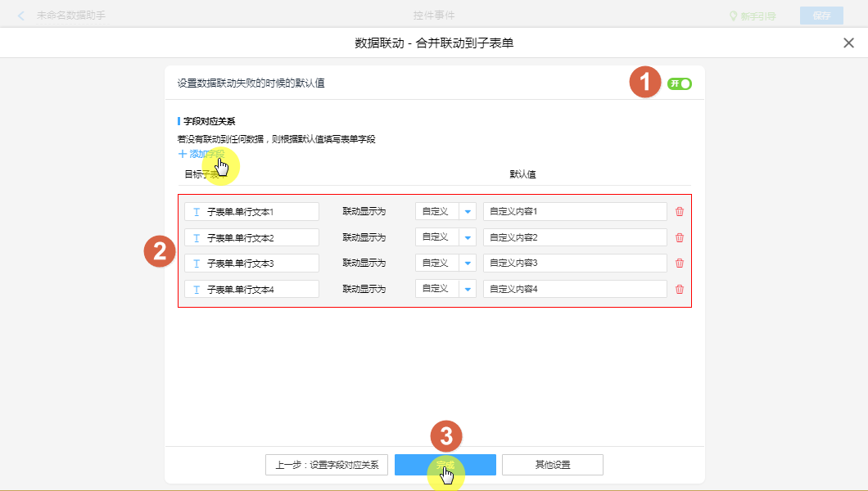Viewport: 868px width, 491px height.
Task: Open 自定义 dropdown for 单行文本3 row
Action: [x=468, y=263]
